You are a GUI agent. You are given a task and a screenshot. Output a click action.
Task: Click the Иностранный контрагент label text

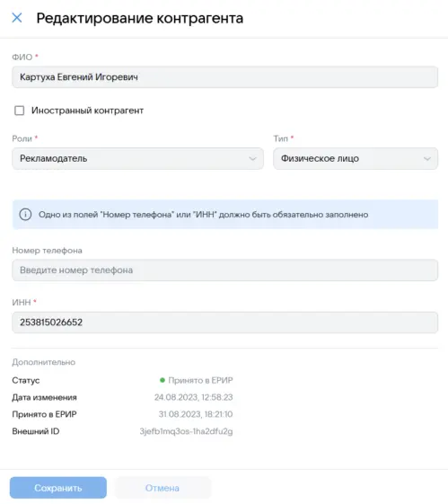point(87,111)
